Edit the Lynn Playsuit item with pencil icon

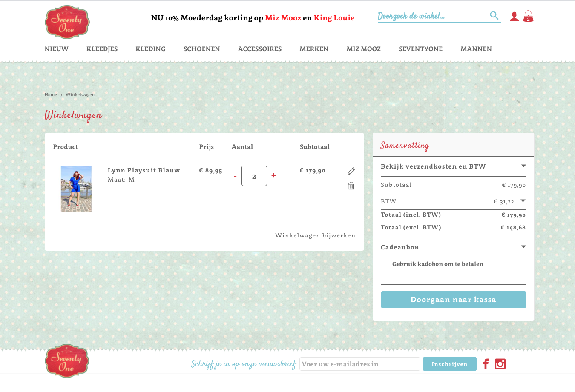[351, 171]
